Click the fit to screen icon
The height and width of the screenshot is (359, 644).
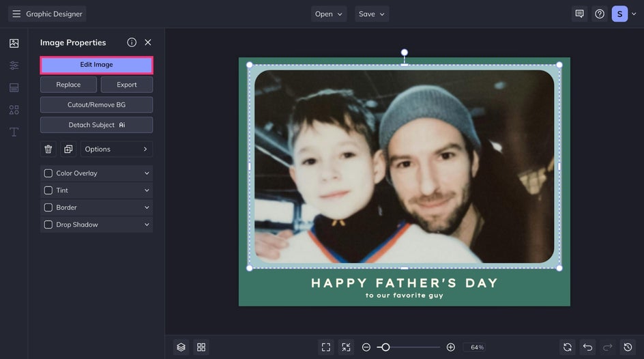(x=326, y=347)
